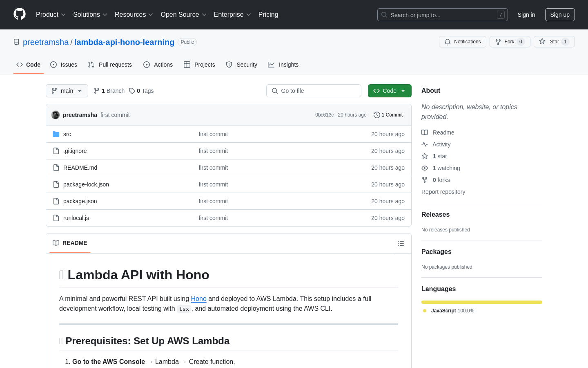
Task: Click the search magnifier icon in header
Action: point(384,15)
